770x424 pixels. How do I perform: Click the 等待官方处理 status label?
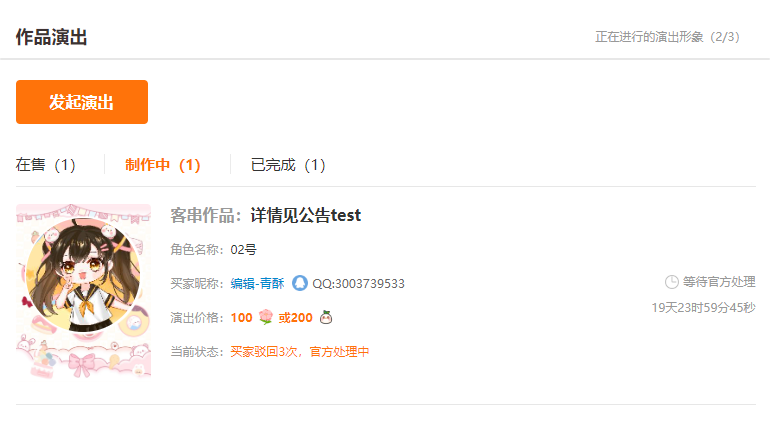click(x=719, y=282)
